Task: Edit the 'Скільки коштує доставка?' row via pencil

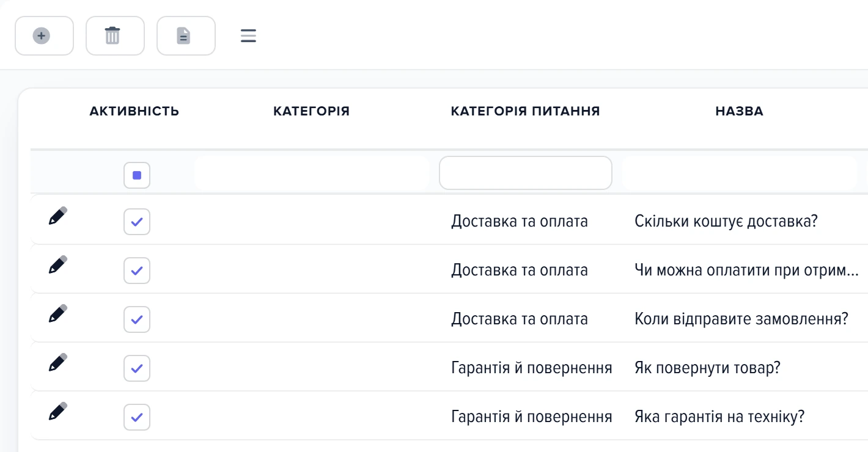Action: tap(57, 216)
